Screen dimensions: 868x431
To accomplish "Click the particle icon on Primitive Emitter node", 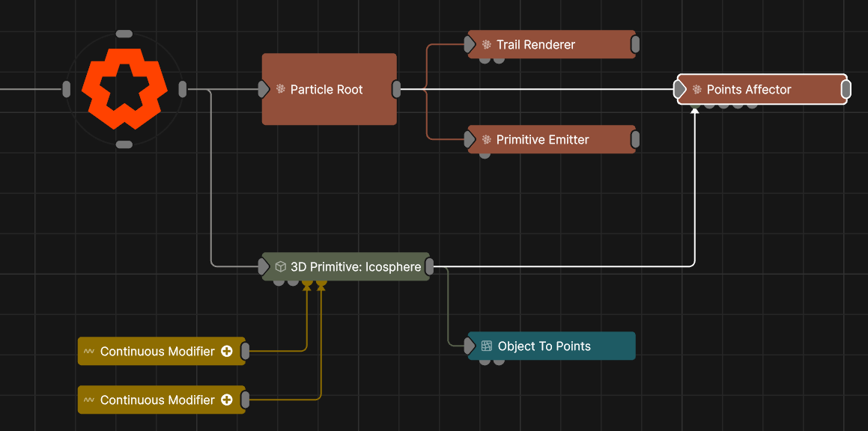I will coord(487,140).
